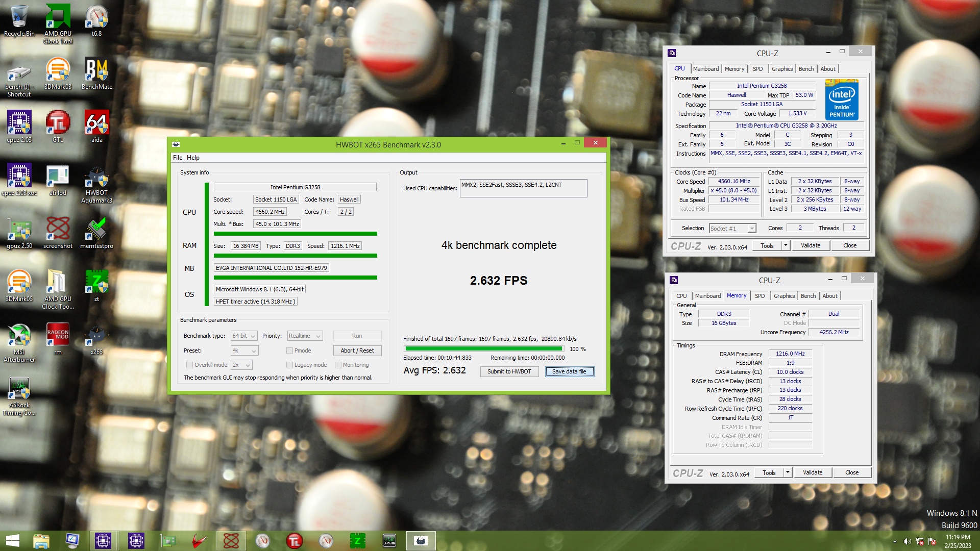Image resolution: width=980 pixels, height=551 pixels.
Task: Open cpuz 2.03 xoc desktop icon
Action: tap(19, 180)
